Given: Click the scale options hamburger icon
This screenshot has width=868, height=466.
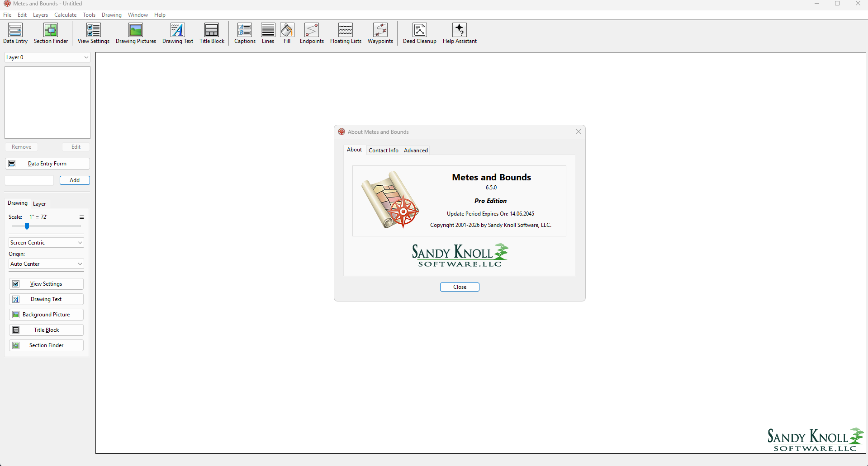Looking at the screenshot, I should [82, 217].
